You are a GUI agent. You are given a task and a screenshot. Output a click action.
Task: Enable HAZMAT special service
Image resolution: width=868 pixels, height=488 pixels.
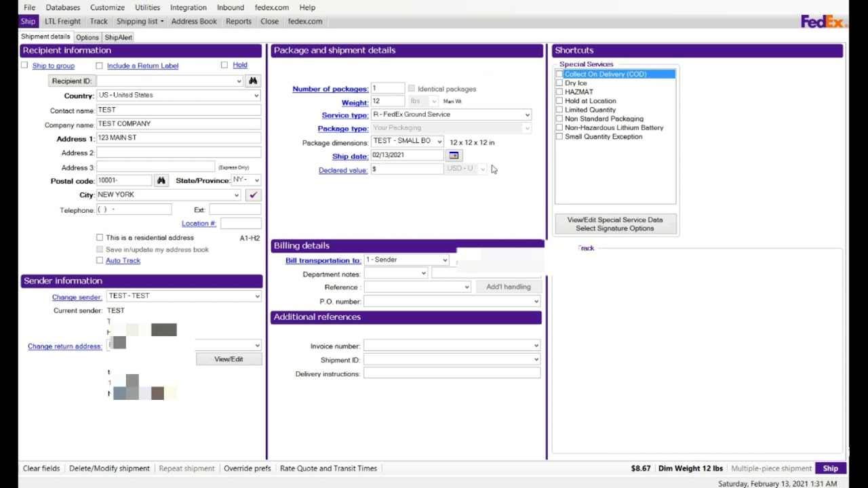coord(559,91)
